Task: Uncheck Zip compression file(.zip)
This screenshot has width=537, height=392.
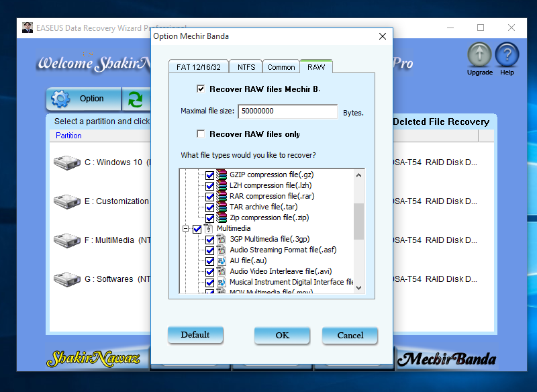Action: coord(210,218)
